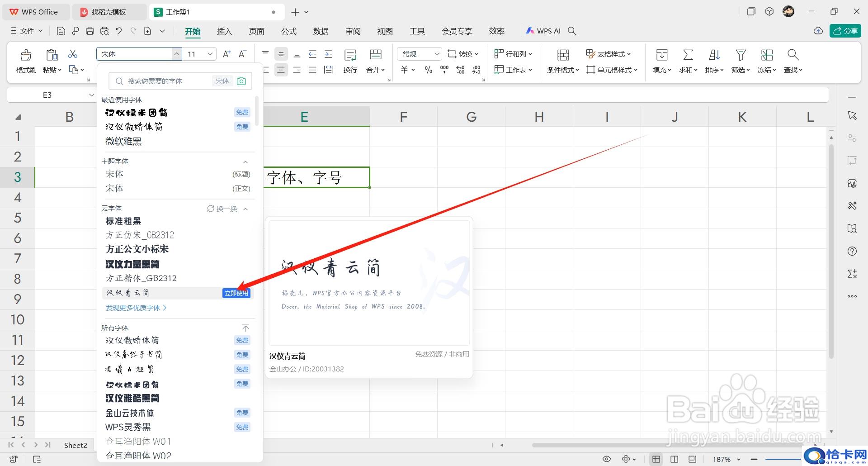The width and height of the screenshot is (868, 466).
Task: Click the Paste clipboard icon
Action: [52, 55]
